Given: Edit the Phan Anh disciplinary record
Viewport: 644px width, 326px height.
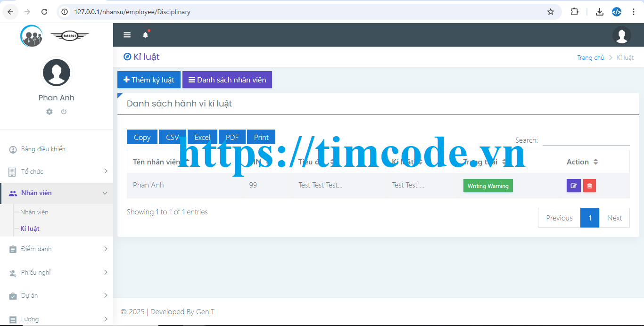Looking at the screenshot, I should [x=574, y=186].
